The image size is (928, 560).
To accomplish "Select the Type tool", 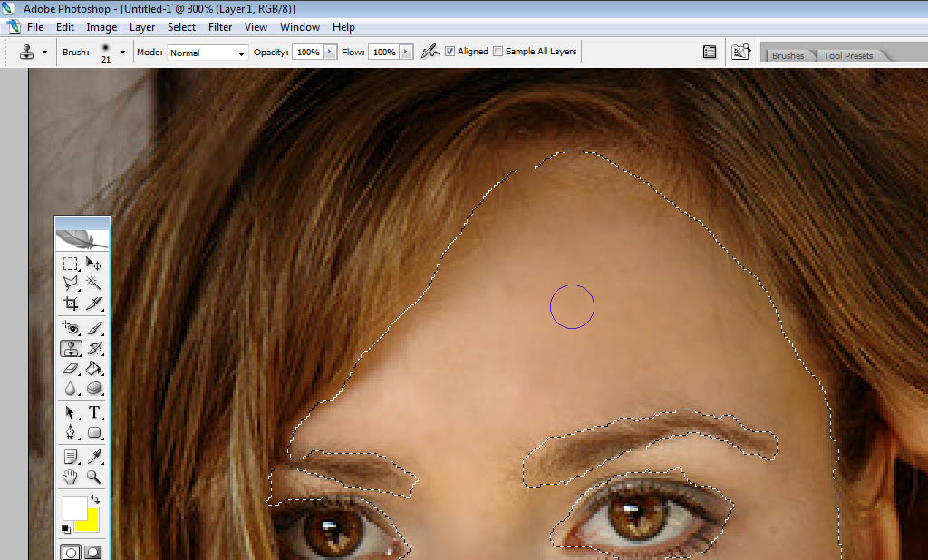I will click(x=94, y=413).
